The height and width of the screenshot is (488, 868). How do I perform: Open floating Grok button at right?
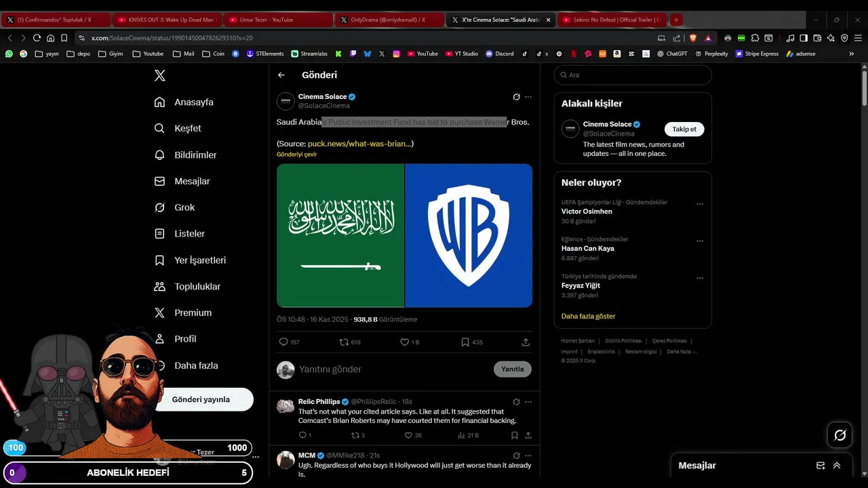[840, 435]
